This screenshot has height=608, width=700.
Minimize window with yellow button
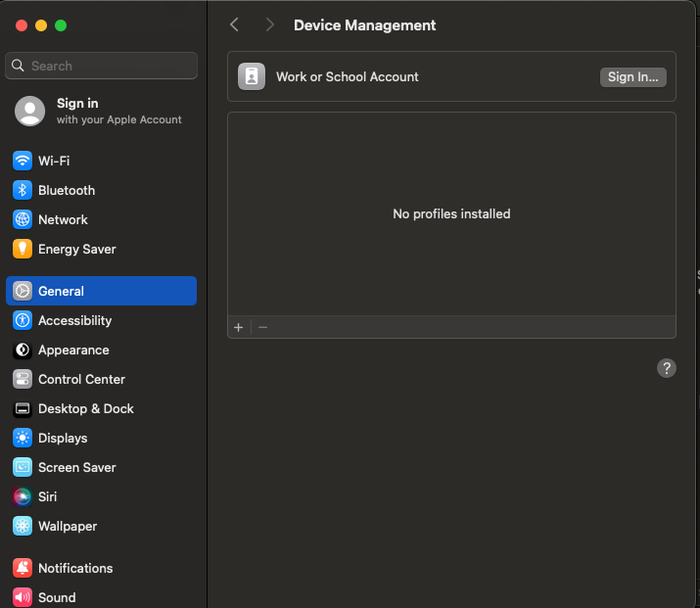[41, 25]
